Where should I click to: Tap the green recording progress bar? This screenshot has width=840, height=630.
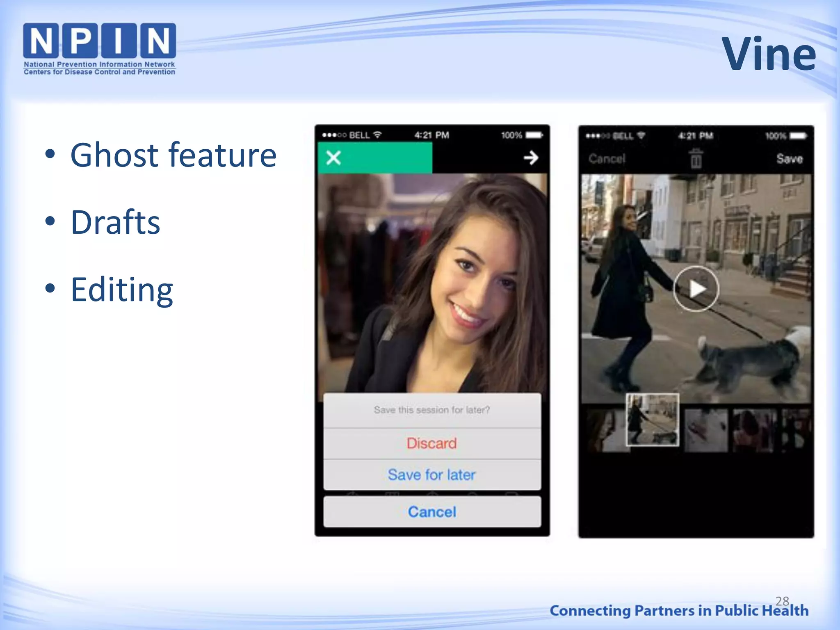coord(375,157)
